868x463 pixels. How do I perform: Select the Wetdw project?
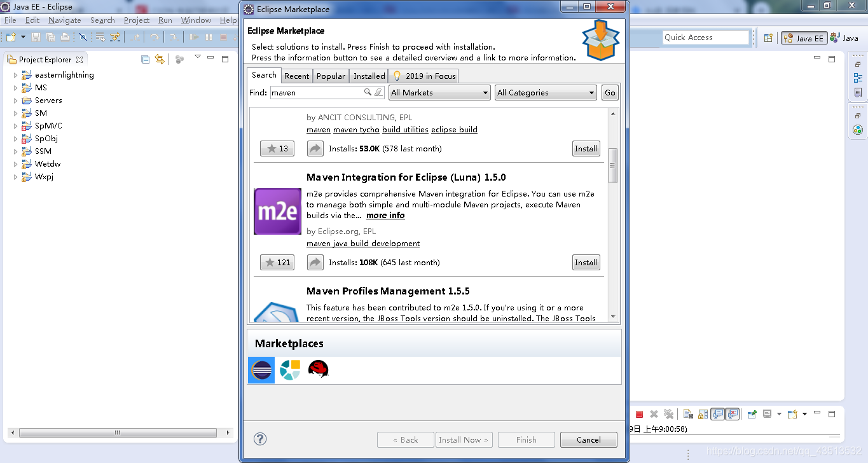coord(48,164)
